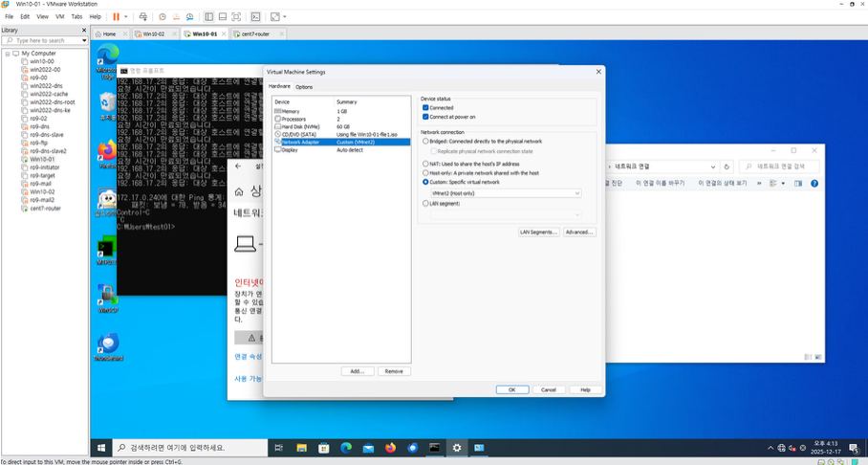This screenshot has width=868, height=465.
Task: Click help icon in Network Connections window
Action: (x=814, y=184)
